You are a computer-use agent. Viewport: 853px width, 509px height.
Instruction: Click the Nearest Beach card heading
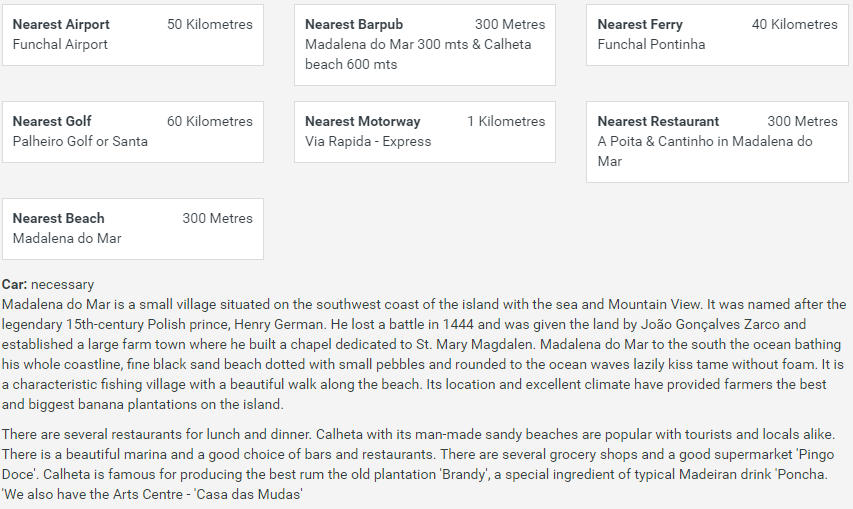(58, 218)
